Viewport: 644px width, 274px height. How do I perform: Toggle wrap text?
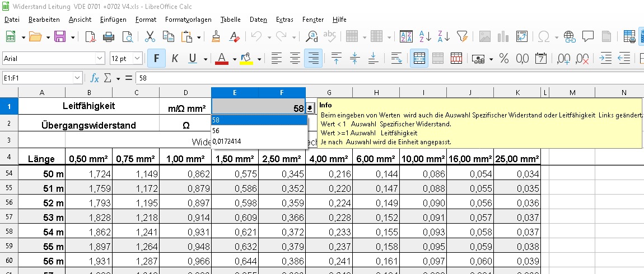[x=396, y=58]
